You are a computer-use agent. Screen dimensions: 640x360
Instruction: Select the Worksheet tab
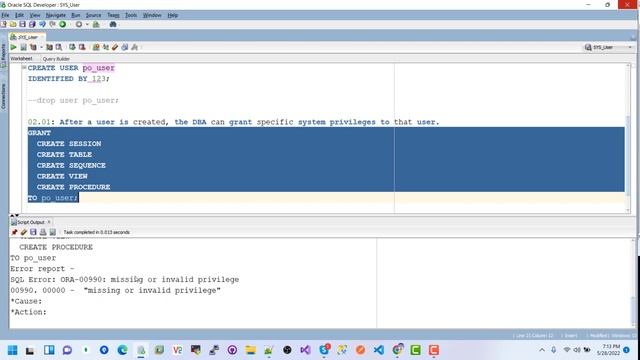(x=21, y=59)
